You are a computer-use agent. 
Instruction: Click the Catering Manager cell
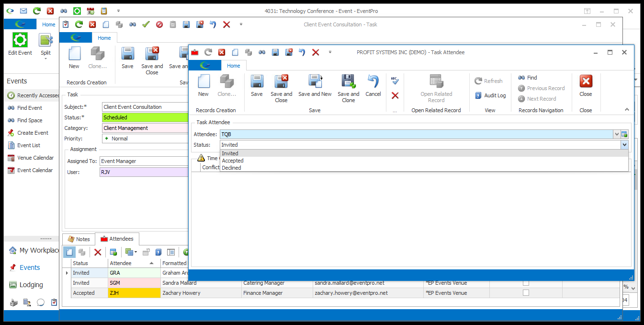(x=277, y=283)
